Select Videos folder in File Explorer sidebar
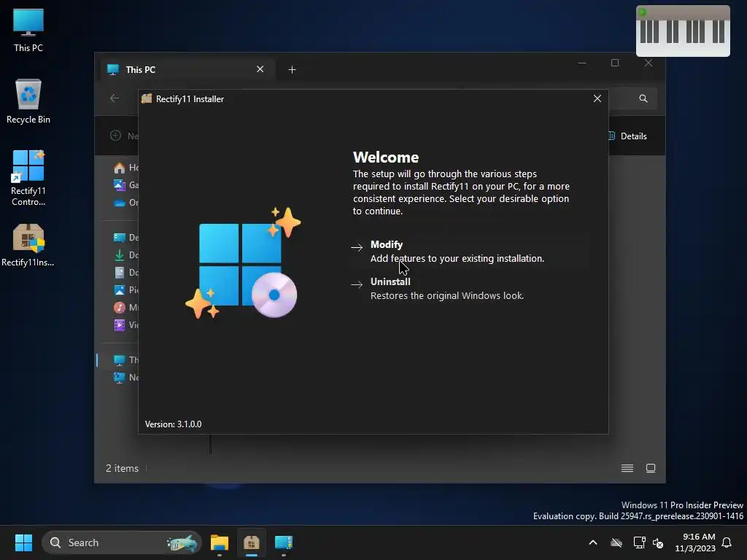Viewport: 747px width, 560px height. point(125,324)
